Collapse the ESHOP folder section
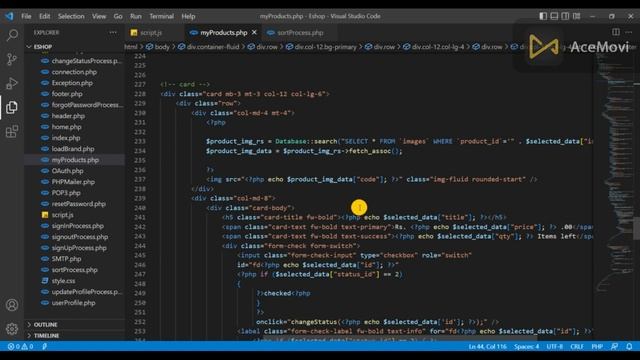 [x=43, y=47]
